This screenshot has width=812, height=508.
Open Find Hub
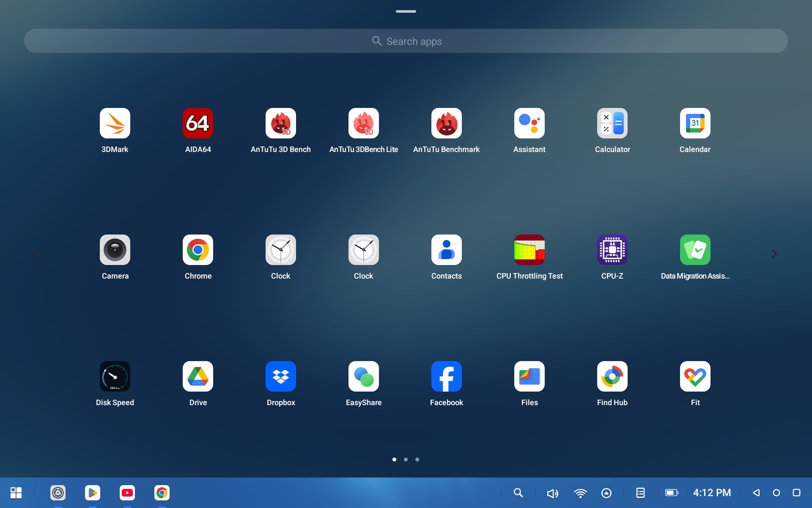[612, 376]
